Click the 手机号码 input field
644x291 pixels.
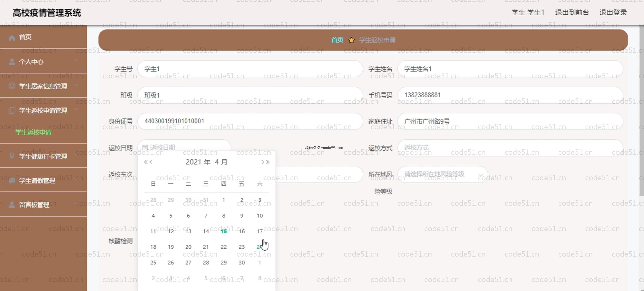click(x=510, y=95)
